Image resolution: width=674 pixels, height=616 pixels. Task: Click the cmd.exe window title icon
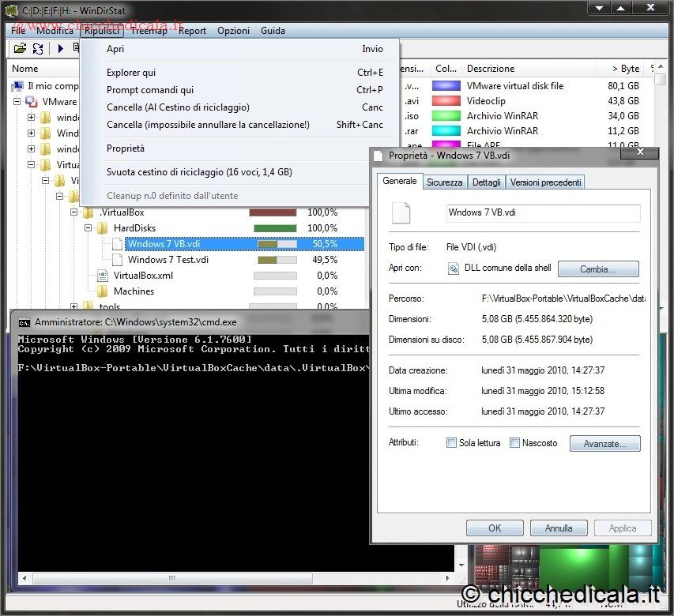pyautogui.click(x=24, y=322)
